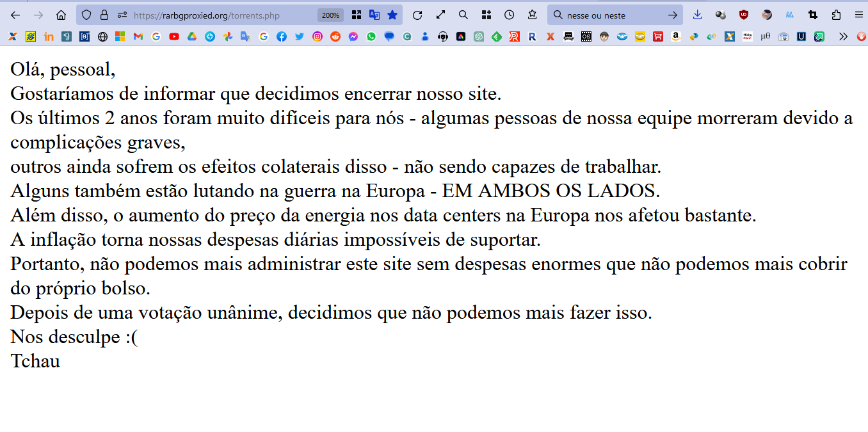This screenshot has width=868, height=432.
Task: Open the Gmail bookmark
Action: click(x=138, y=37)
